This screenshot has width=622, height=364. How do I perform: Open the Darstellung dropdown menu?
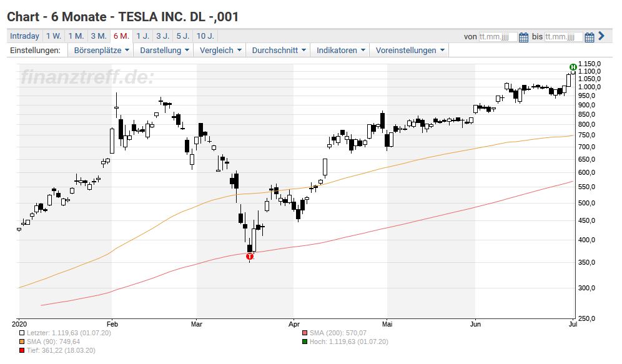click(x=164, y=51)
